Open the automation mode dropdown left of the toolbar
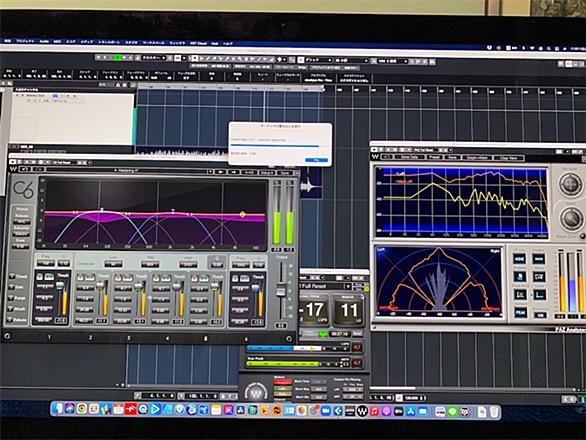 tap(155, 58)
